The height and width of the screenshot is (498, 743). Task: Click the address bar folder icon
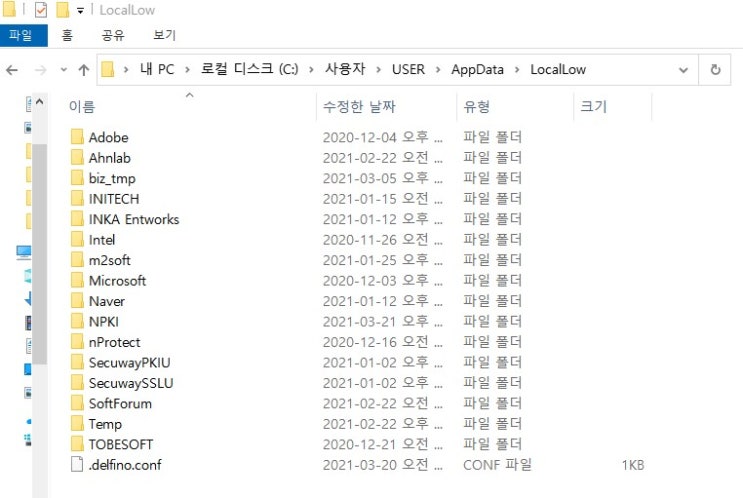pos(108,70)
